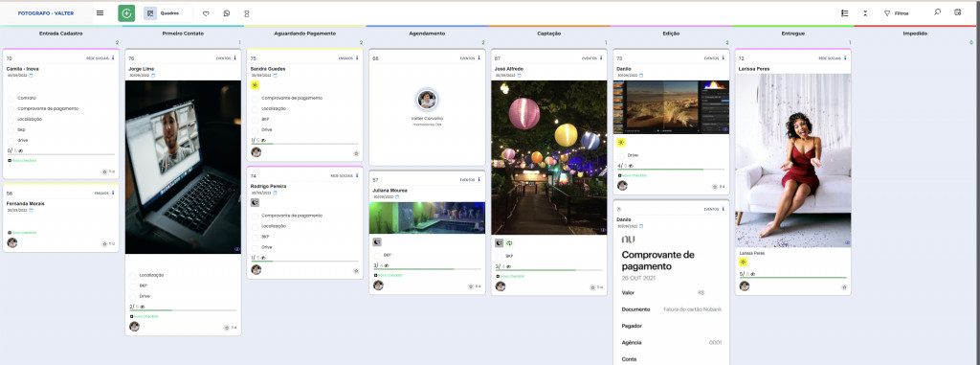Open the card menu dots on Larissa Peres

click(845, 58)
